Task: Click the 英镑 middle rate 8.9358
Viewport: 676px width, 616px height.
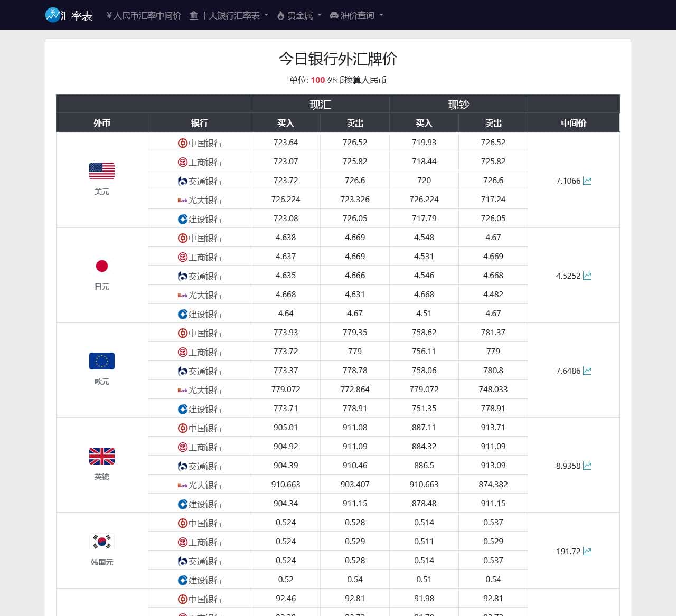Action: coord(568,466)
